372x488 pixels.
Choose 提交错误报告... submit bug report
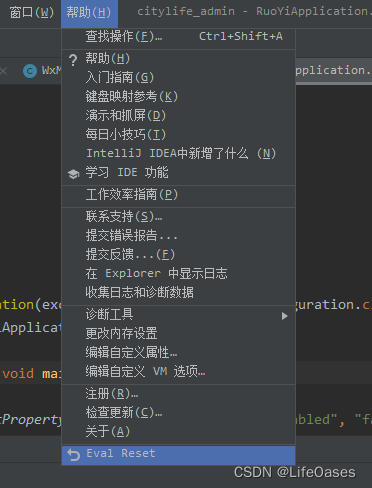(x=178, y=236)
